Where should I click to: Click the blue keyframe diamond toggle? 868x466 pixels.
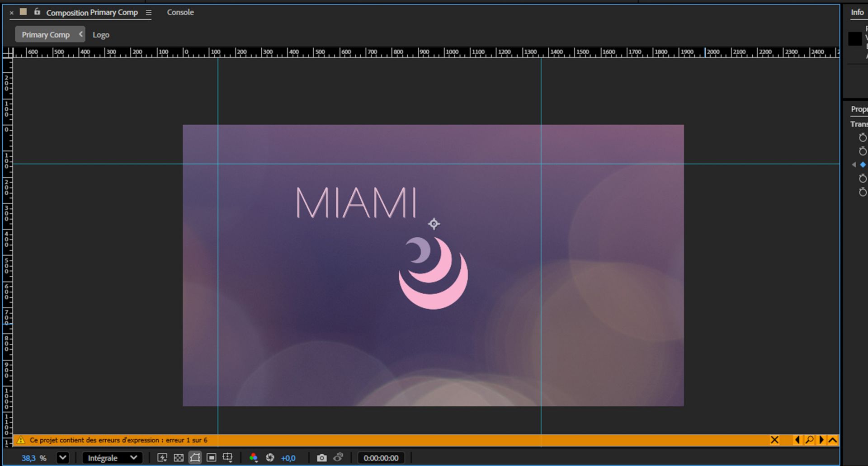coord(863,165)
